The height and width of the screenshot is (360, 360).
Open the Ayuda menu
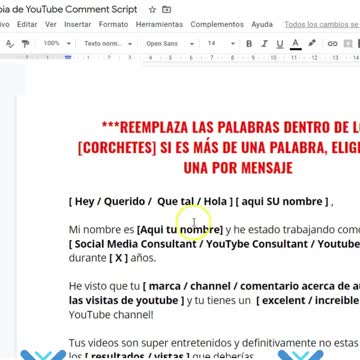tap(262, 24)
